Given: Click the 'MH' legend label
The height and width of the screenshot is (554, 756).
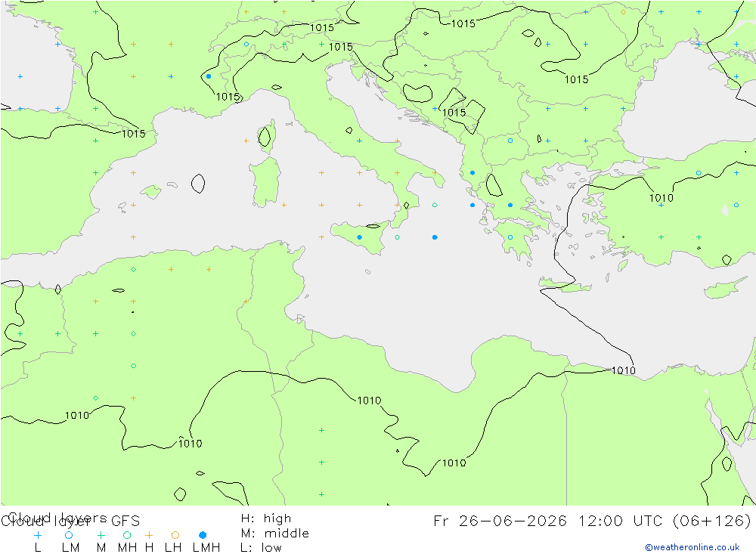Looking at the screenshot, I should click(127, 548).
